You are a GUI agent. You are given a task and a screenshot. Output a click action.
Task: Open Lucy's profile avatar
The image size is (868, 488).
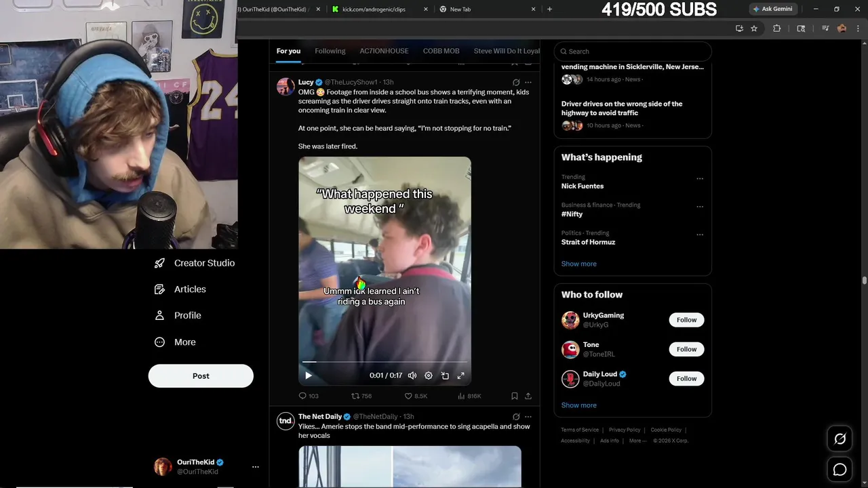point(285,86)
